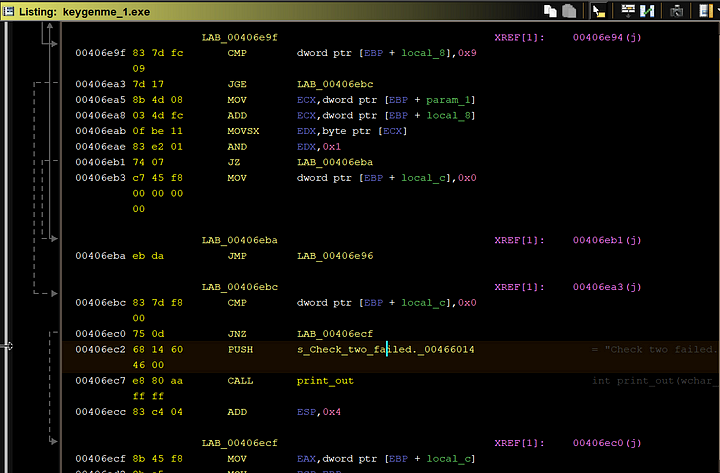Select address 00406eae

tap(100, 147)
